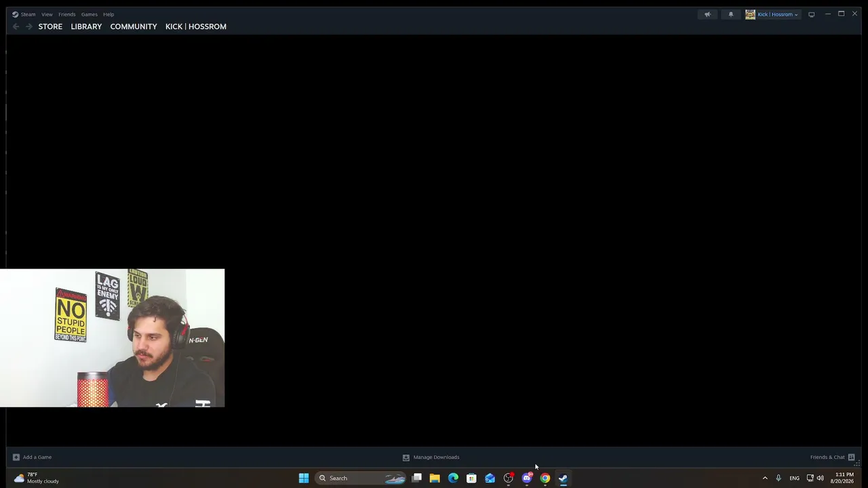Enter Big Picture mode via monitor icon

coord(811,14)
